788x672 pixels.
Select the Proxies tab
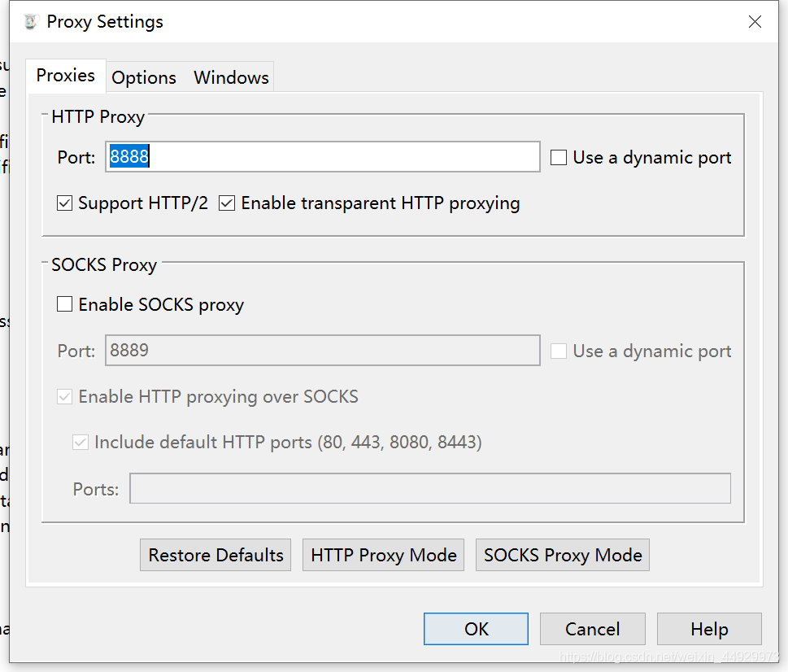click(65, 76)
